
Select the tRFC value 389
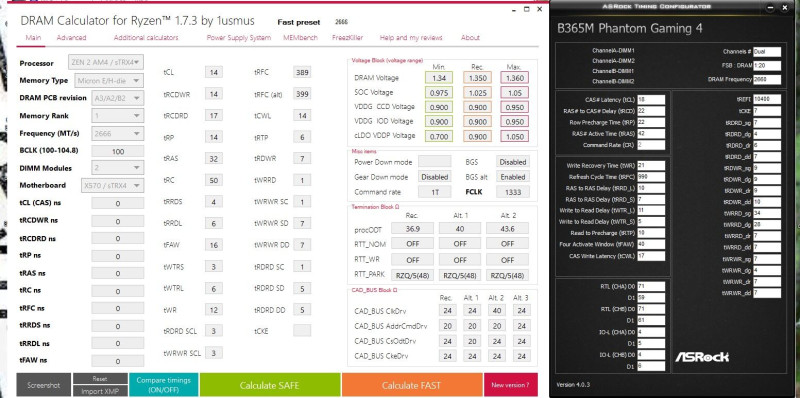click(x=302, y=72)
